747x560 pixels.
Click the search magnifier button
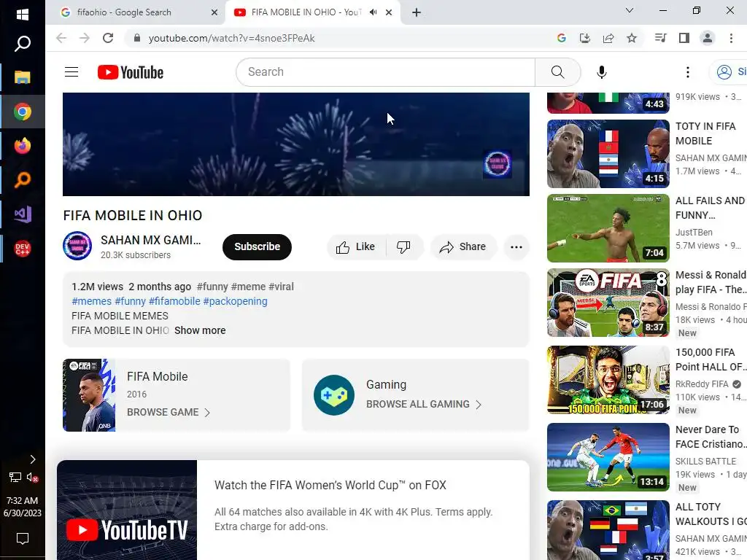pyautogui.click(x=557, y=72)
